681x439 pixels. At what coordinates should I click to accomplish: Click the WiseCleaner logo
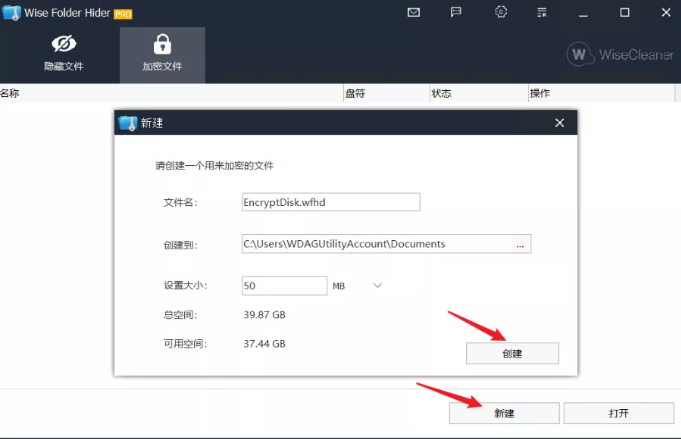[x=621, y=54]
